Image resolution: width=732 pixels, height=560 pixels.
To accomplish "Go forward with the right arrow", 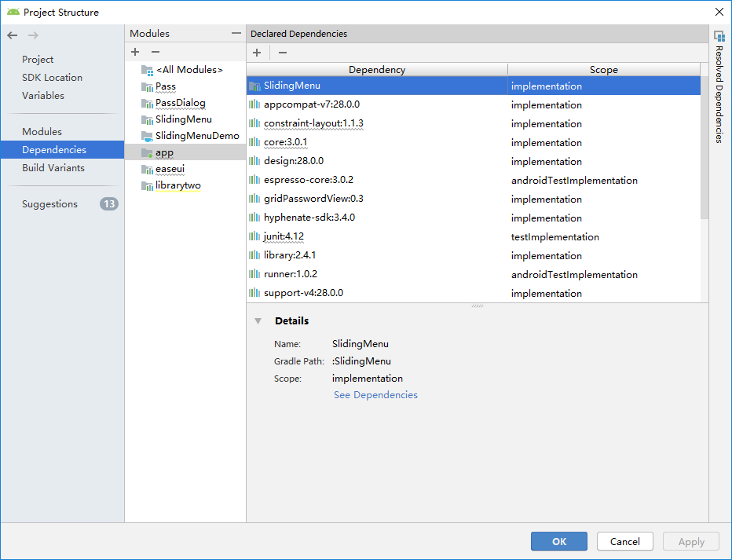I will 33,35.
